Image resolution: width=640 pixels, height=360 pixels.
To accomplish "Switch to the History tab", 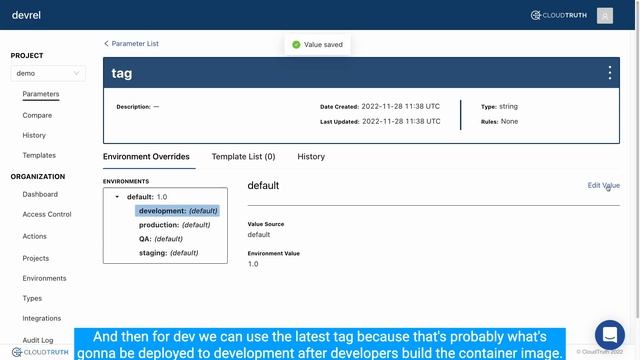I will tap(311, 157).
